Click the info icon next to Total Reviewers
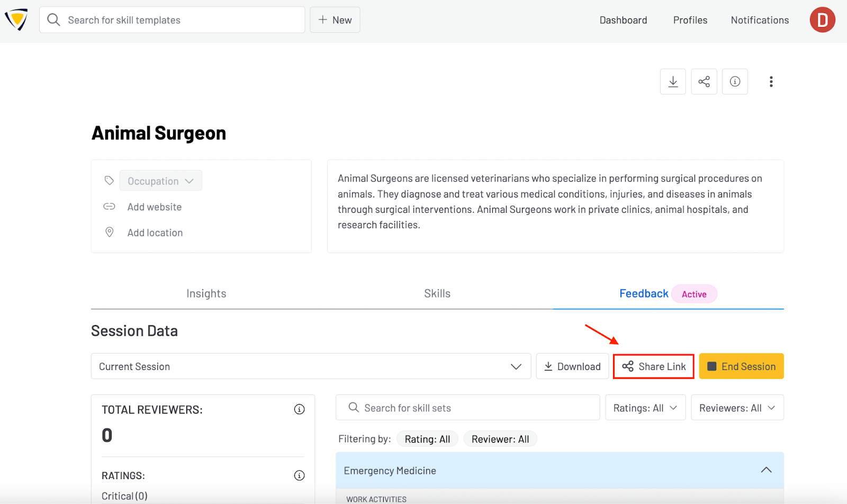This screenshot has height=504, width=847. (299, 409)
